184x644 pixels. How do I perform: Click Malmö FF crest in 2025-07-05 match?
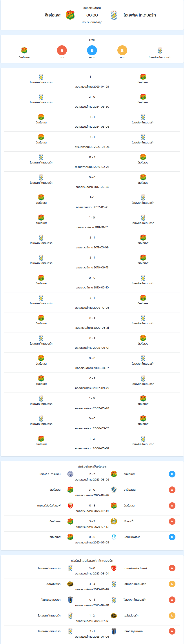(114, 537)
